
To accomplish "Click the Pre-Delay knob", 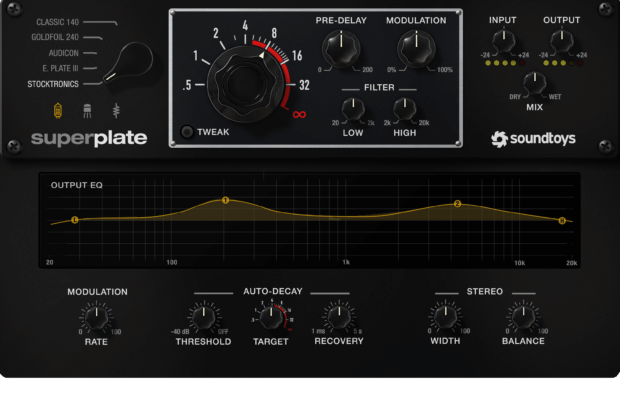I will point(341,48).
